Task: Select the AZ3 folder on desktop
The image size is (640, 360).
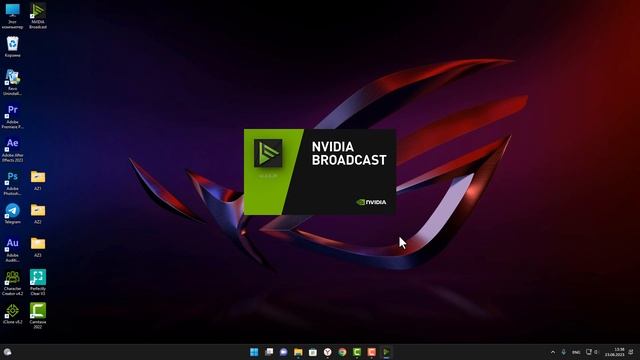Action: point(38,247)
